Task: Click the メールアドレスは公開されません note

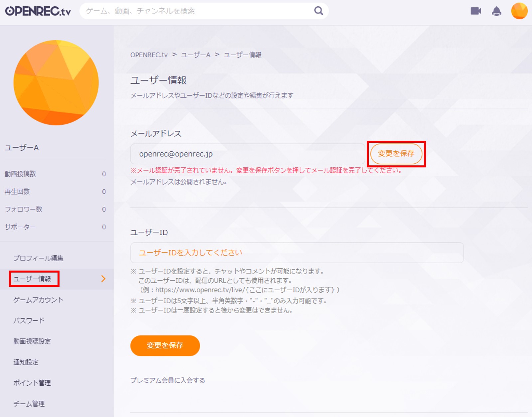Action: (179, 182)
